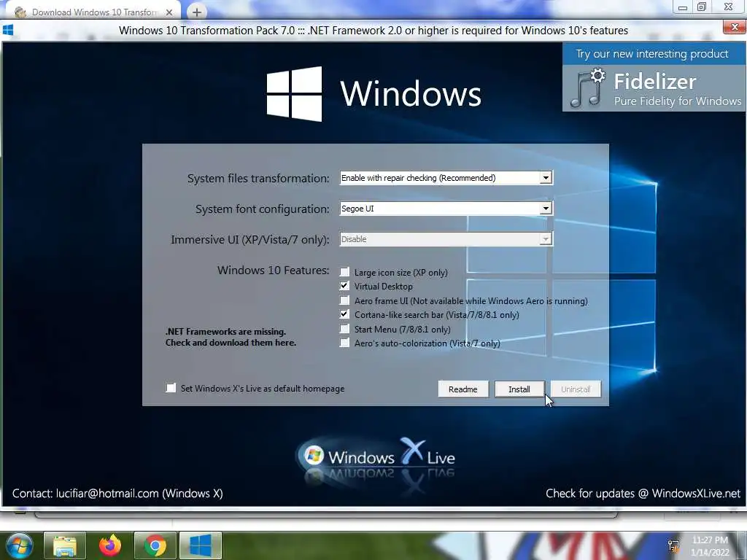This screenshot has height=560, width=747.
Task: Click Try our new interesting product text
Action: point(652,54)
